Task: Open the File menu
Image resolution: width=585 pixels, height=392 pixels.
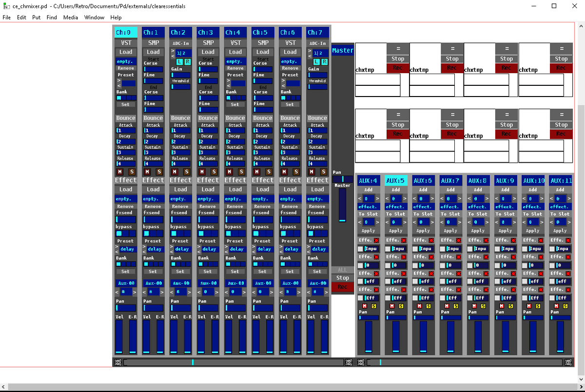Action: click(7, 18)
